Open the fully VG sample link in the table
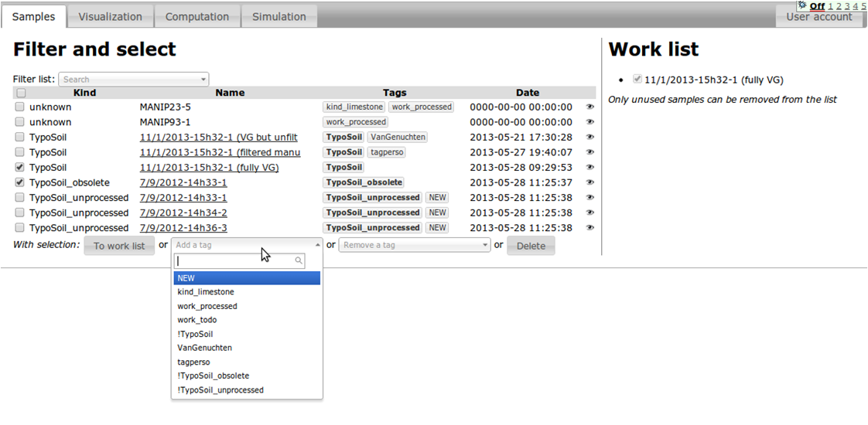The height and width of the screenshot is (425, 868). (x=209, y=168)
